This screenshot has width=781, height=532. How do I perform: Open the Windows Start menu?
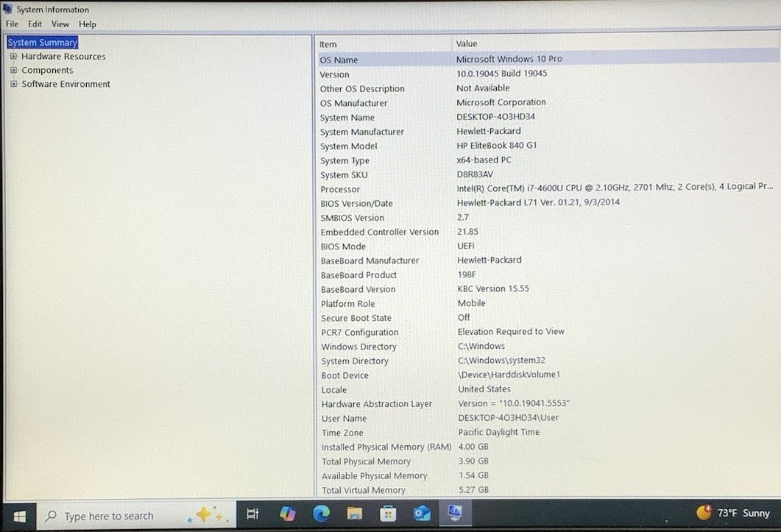tap(19, 515)
